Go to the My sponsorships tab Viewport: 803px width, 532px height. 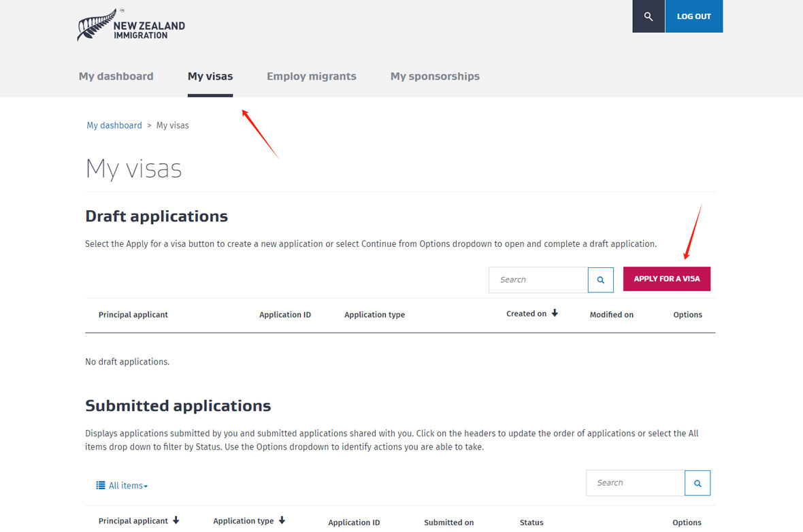click(434, 76)
